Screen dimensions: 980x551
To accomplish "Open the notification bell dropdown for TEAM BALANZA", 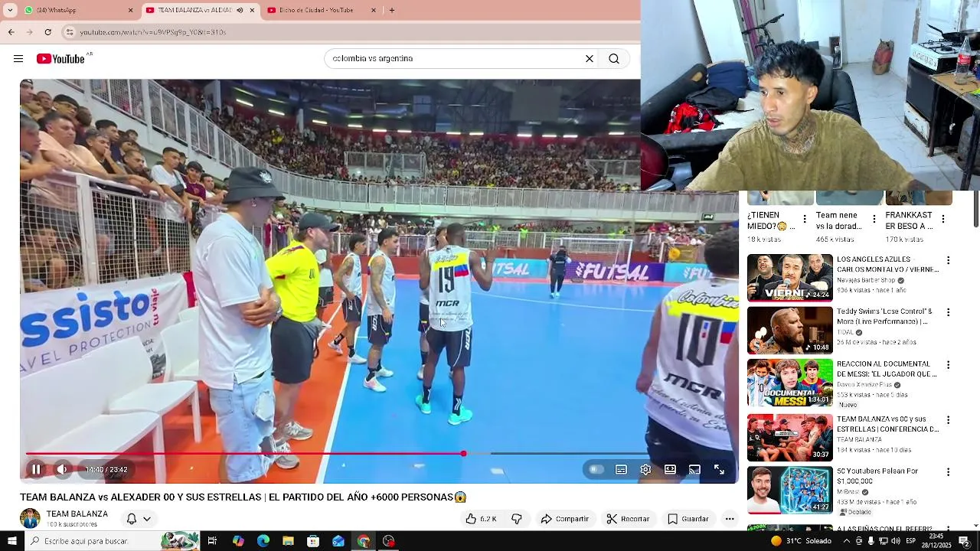I will (139, 519).
